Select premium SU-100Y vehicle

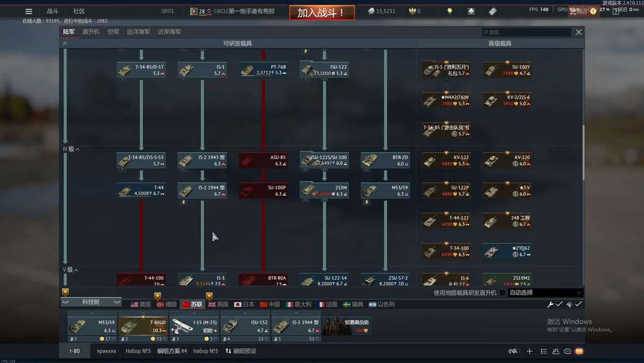[x=507, y=70]
